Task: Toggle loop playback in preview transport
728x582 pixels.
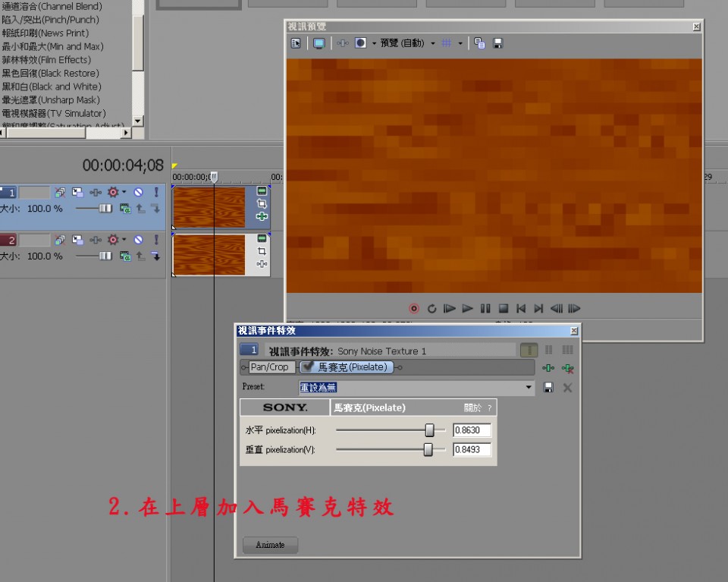Action: coord(431,308)
